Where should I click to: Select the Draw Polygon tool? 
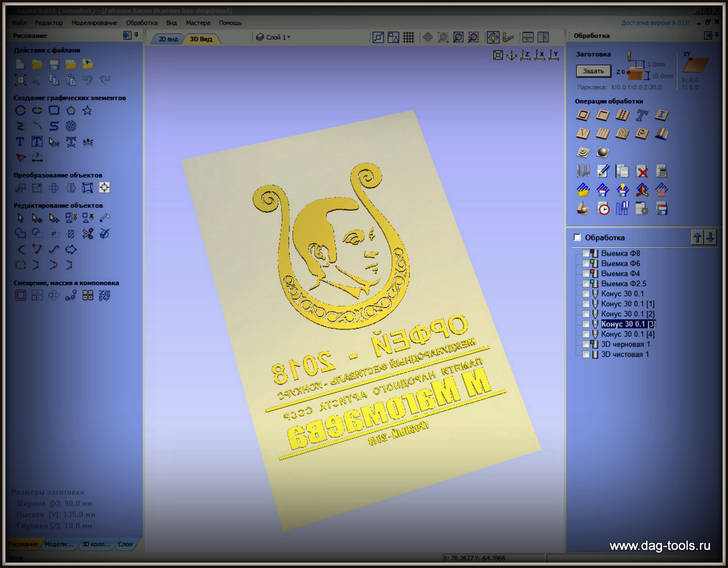click(x=71, y=110)
